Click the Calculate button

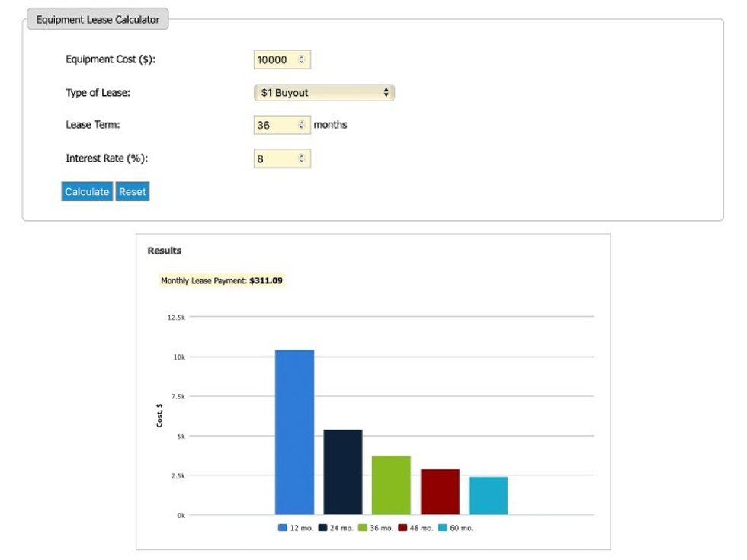click(x=87, y=191)
